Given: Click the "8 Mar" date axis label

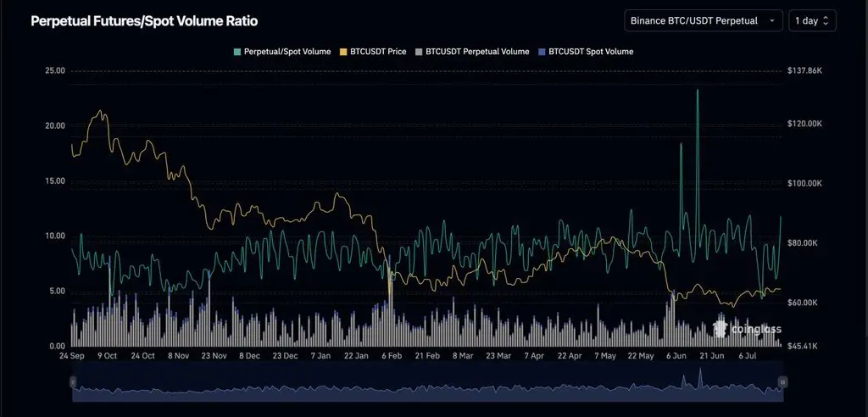Looking at the screenshot, I should coord(462,356).
